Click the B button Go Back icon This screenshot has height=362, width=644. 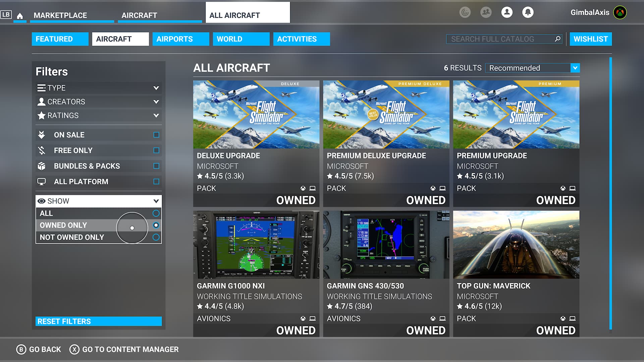(x=21, y=350)
